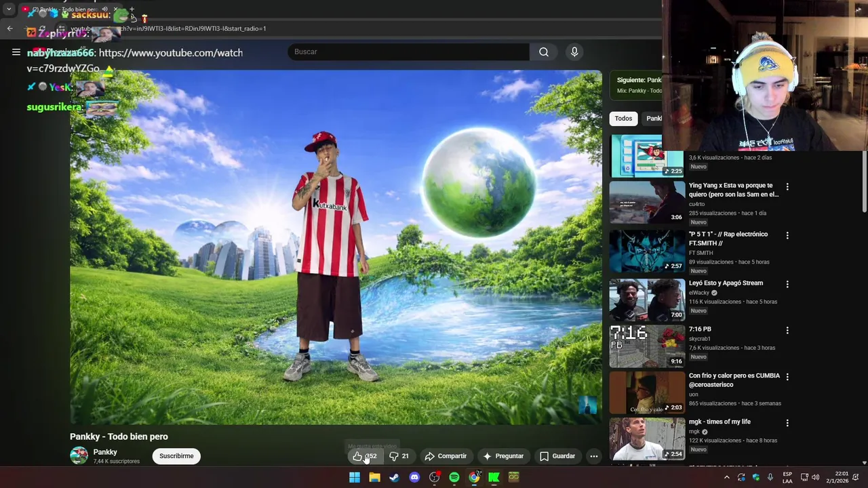Start voice search with microphone icon
Image resolution: width=868 pixels, height=488 pixels.
pyautogui.click(x=574, y=52)
